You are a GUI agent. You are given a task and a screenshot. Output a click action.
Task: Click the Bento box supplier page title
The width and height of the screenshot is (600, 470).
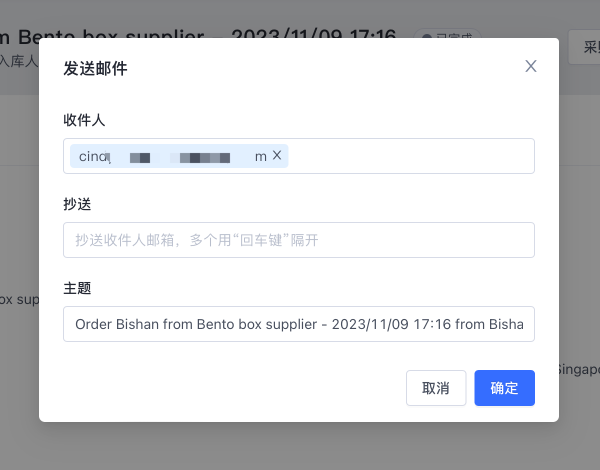[x=102, y=34]
